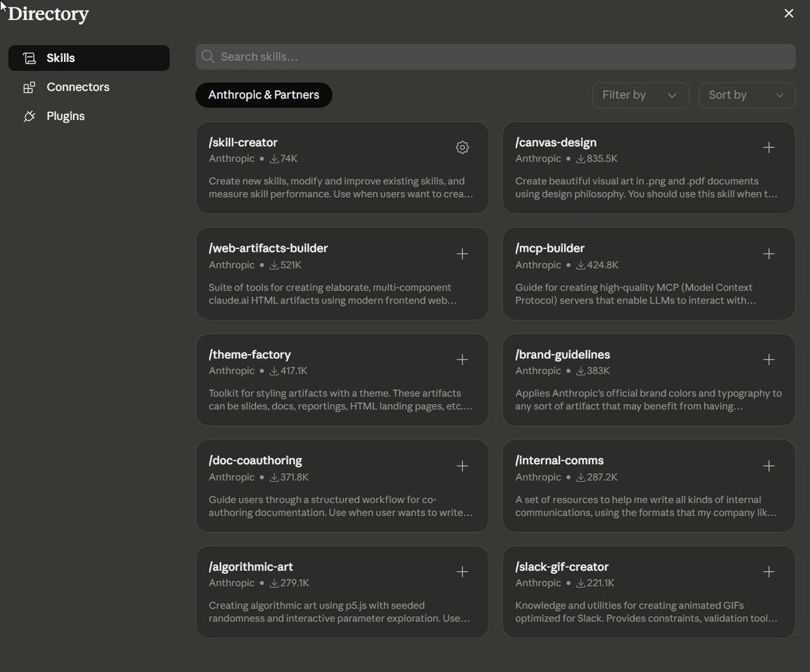Click download icon beside 835.5K on canvas-design

[x=580, y=159]
